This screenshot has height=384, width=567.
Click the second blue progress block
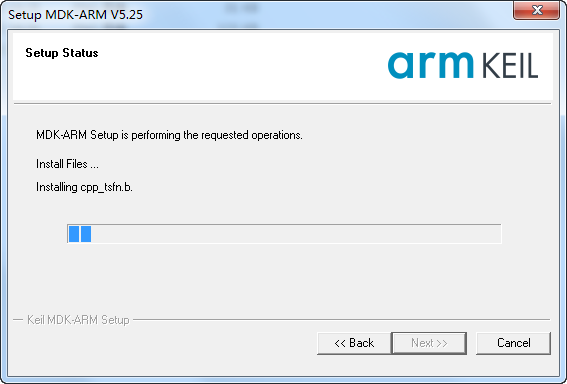click(86, 234)
